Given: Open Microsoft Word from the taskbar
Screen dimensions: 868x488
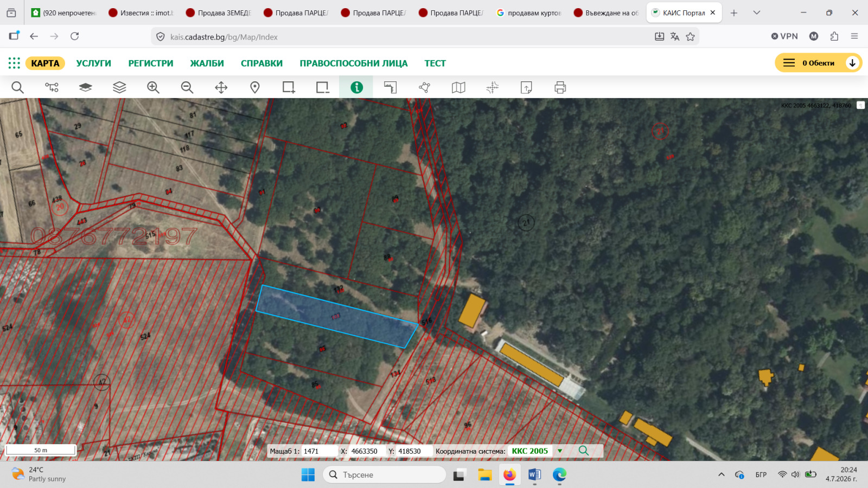Looking at the screenshot, I should coord(534,475).
